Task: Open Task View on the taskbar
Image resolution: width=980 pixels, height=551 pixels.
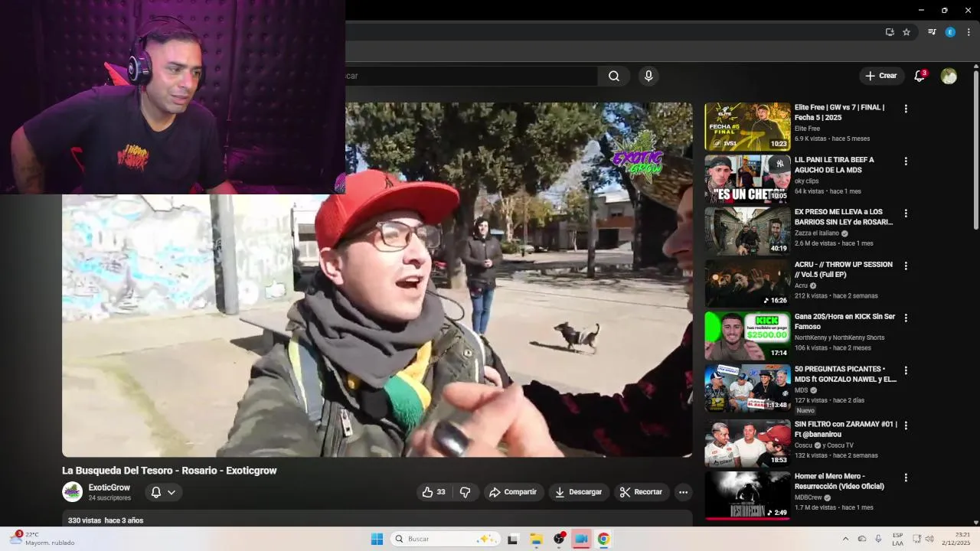Action: [512, 539]
